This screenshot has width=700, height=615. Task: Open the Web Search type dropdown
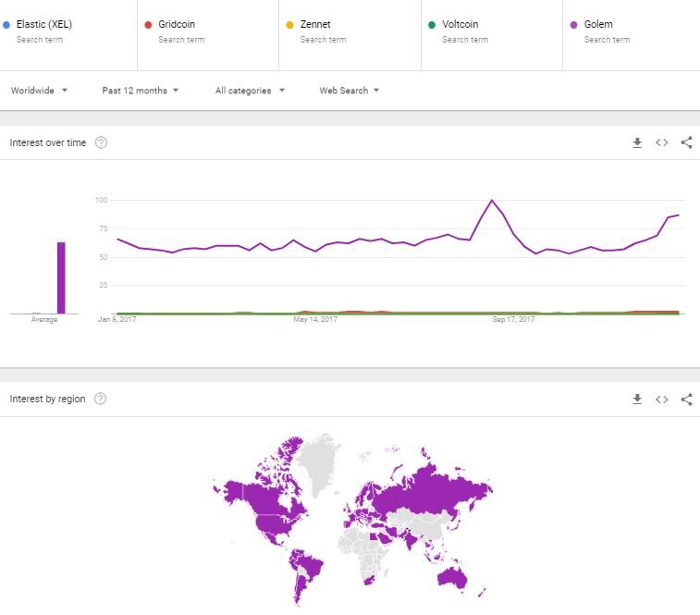[x=350, y=91]
